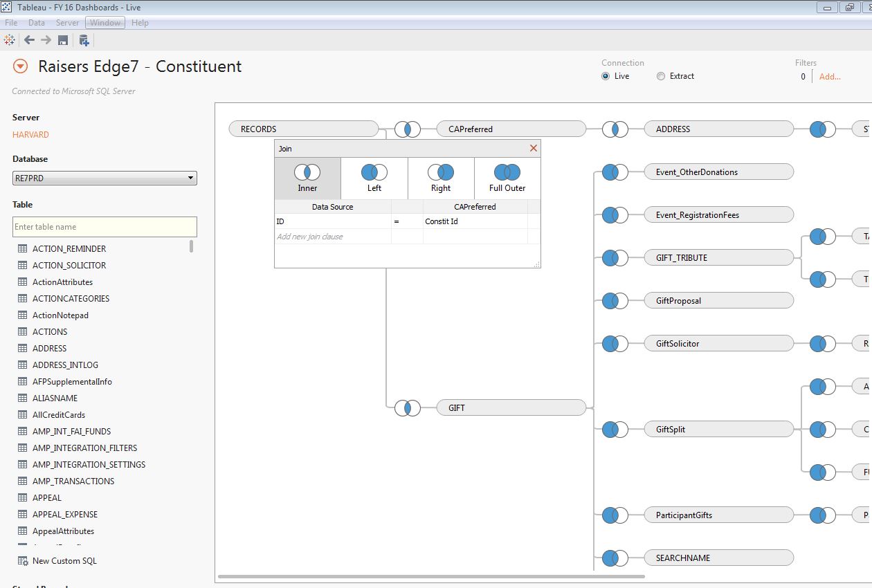
Task: Click the new data source toolbar icon
Action: tap(84, 40)
